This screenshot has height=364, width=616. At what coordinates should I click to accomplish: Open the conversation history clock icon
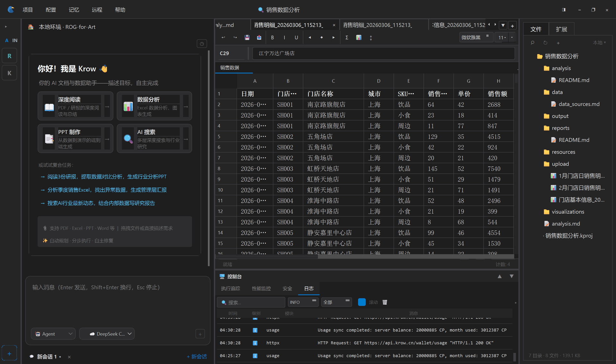(x=202, y=44)
